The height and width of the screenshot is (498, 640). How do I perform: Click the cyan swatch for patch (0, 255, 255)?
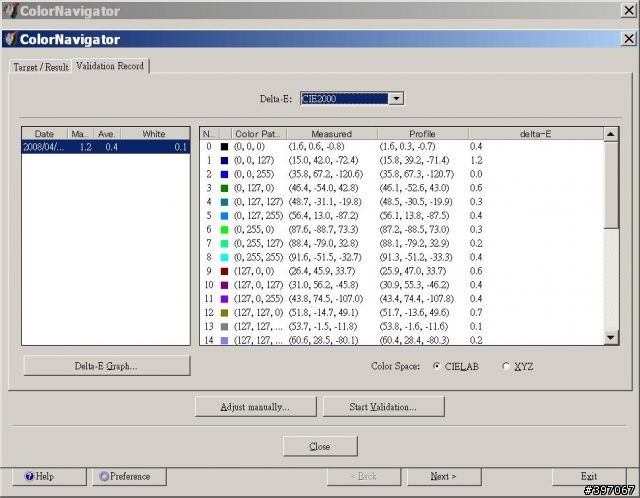click(x=224, y=258)
